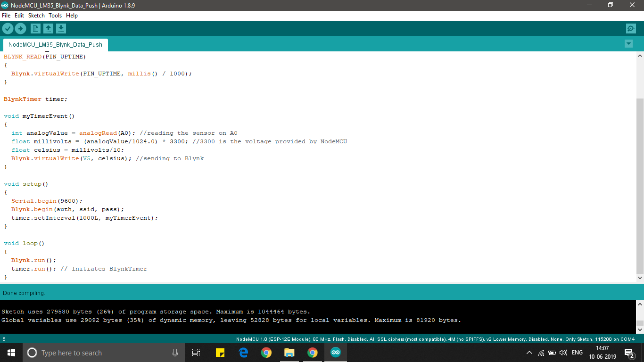Click the 'Serial.begin(9600);' line
Screen dimensions: 644x362
(x=47, y=201)
